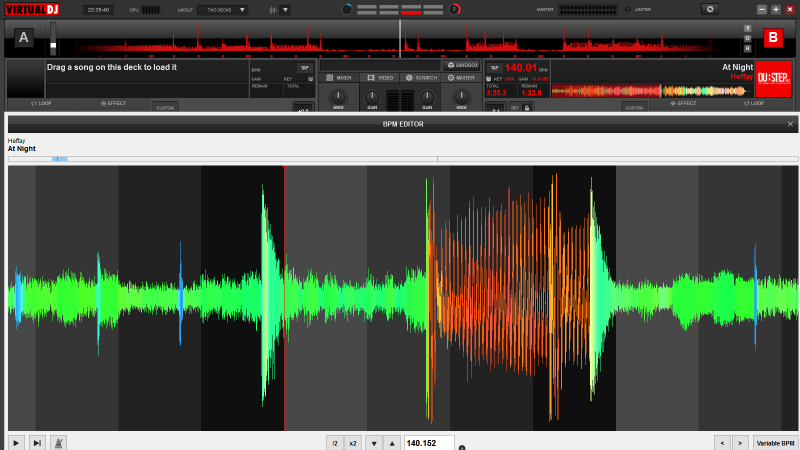Toggle the metronome icon
Screen dimensions: 800x450
tap(59, 443)
